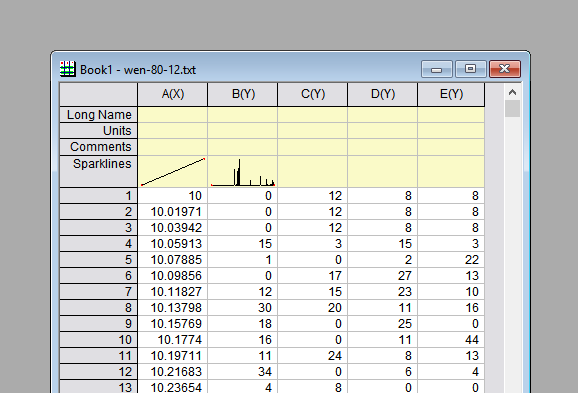This screenshot has width=578, height=393.
Task: Select the A(X) sparkline thumbnail
Action: click(x=173, y=171)
